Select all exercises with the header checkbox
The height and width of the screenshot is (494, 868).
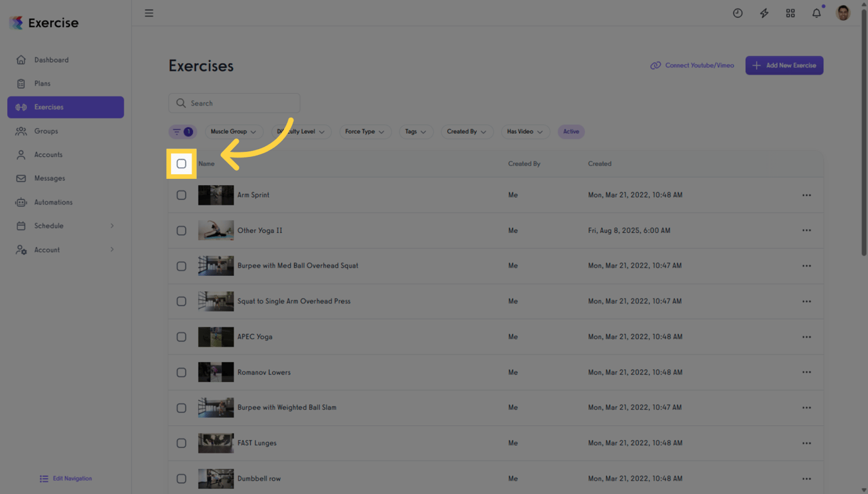tap(181, 164)
